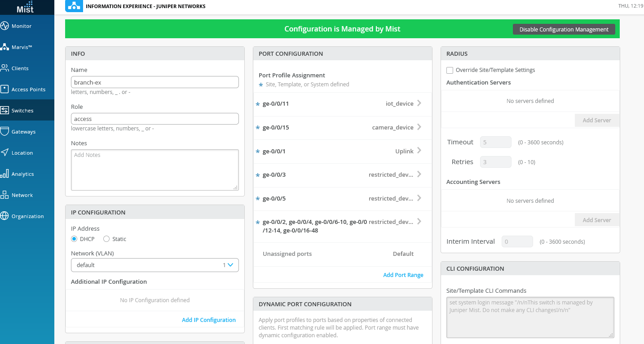This screenshot has width=644, height=344.
Task: Enable Override Site/Template Settings checkbox
Action: point(450,70)
